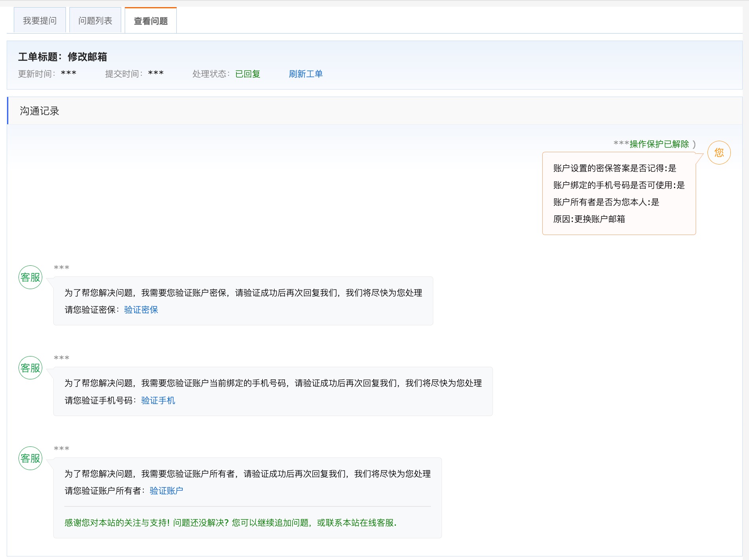Click the 原因:更换账户邮箱 line in your message

tap(589, 219)
